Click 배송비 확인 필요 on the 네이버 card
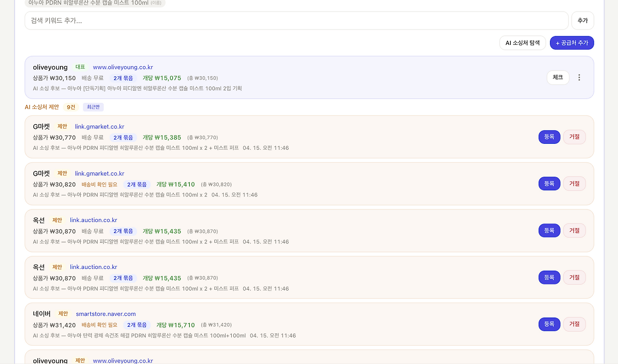The width and height of the screenshot is (618, 364). (99, 325)
